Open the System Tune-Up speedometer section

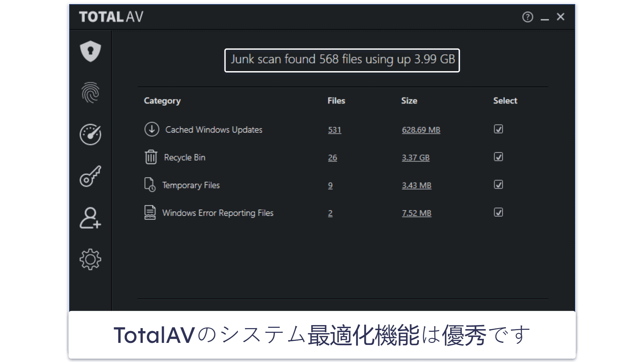90,135
